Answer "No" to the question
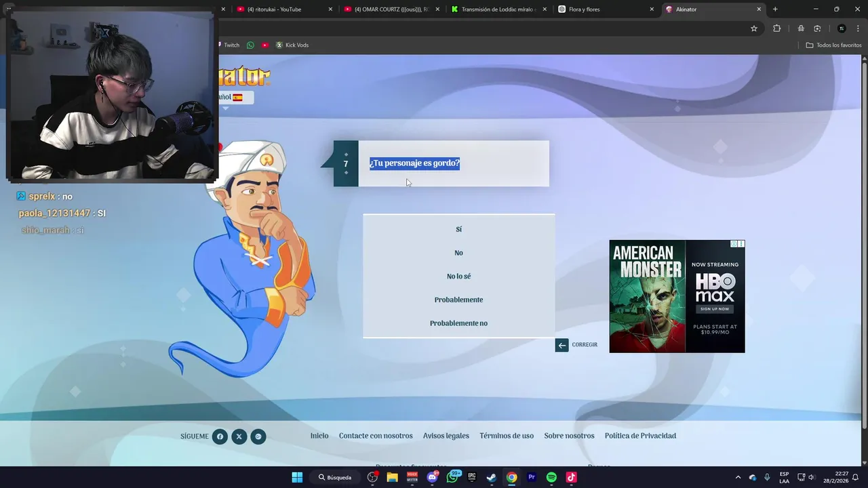868x488 pixels. point(458,253)
